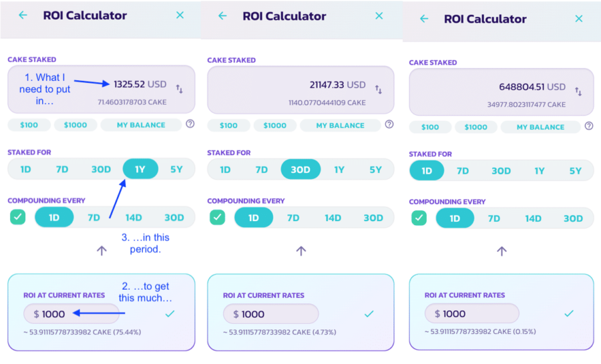Click help icon beside right MY BALANCE
This screenshot has width=601, height=364.
(x=588, y=126)
